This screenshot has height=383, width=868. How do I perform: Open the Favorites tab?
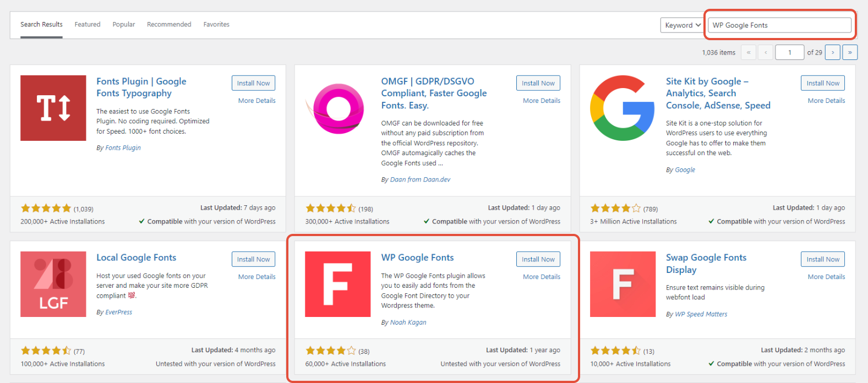click(216, 24)
